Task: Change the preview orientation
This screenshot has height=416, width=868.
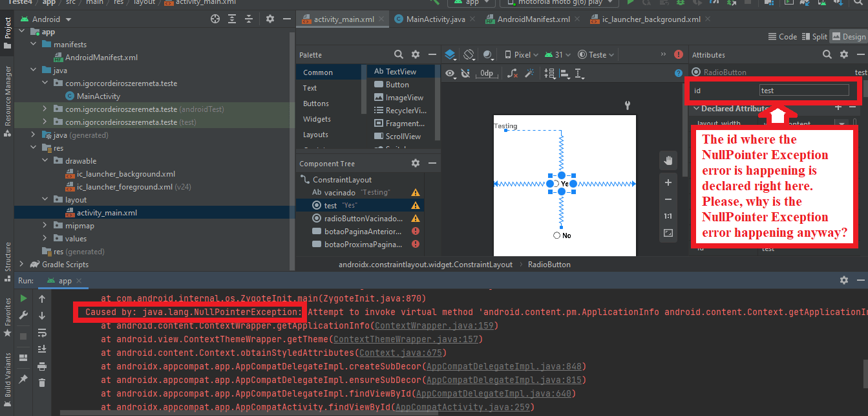Action: pyautogui.click(x=470, y=55)
